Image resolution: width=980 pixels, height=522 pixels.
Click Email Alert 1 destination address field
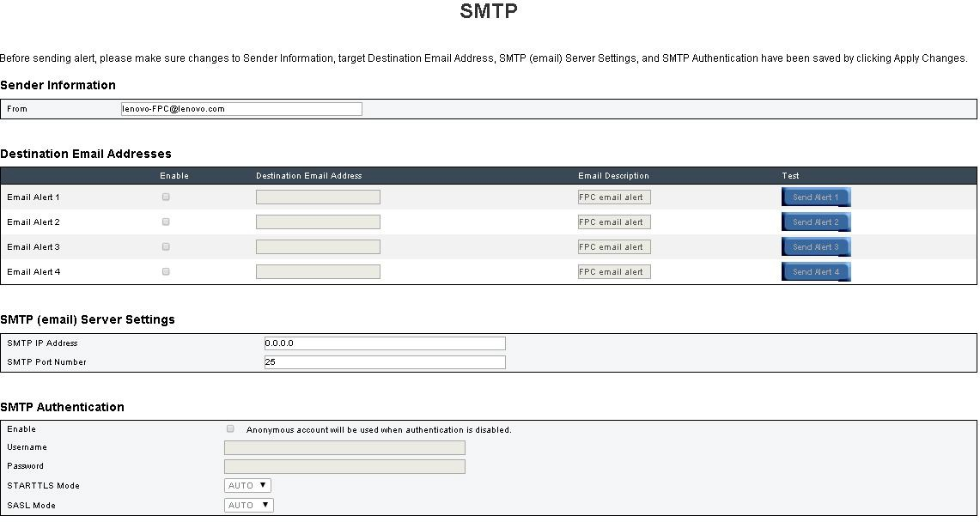pos(318,197)
